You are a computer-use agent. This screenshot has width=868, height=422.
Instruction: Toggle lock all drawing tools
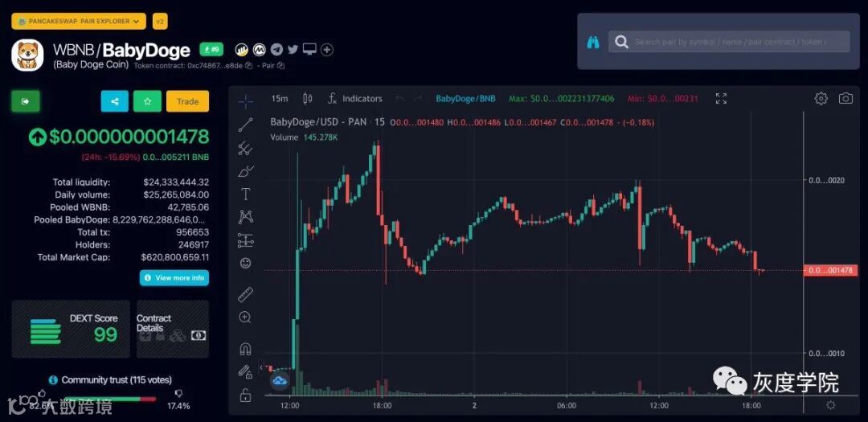pyautogui.click(x=244, y=395)
